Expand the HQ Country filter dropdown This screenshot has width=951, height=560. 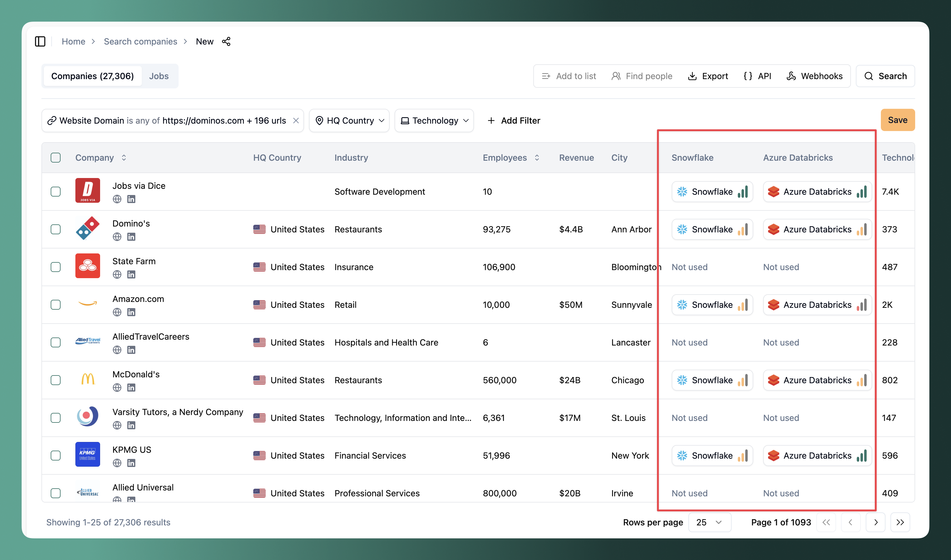coord(349,121)
